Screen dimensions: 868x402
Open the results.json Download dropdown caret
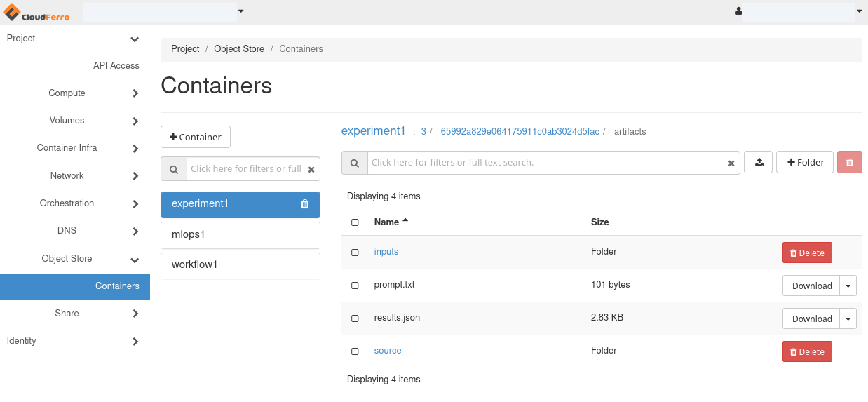tap(848, 319)
